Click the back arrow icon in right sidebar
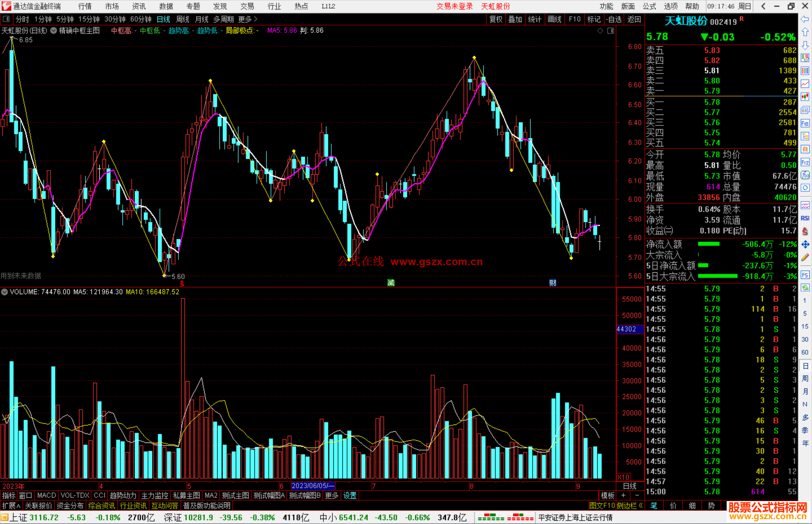The width and height of the screenshot is (812, 524). [805, 19]
